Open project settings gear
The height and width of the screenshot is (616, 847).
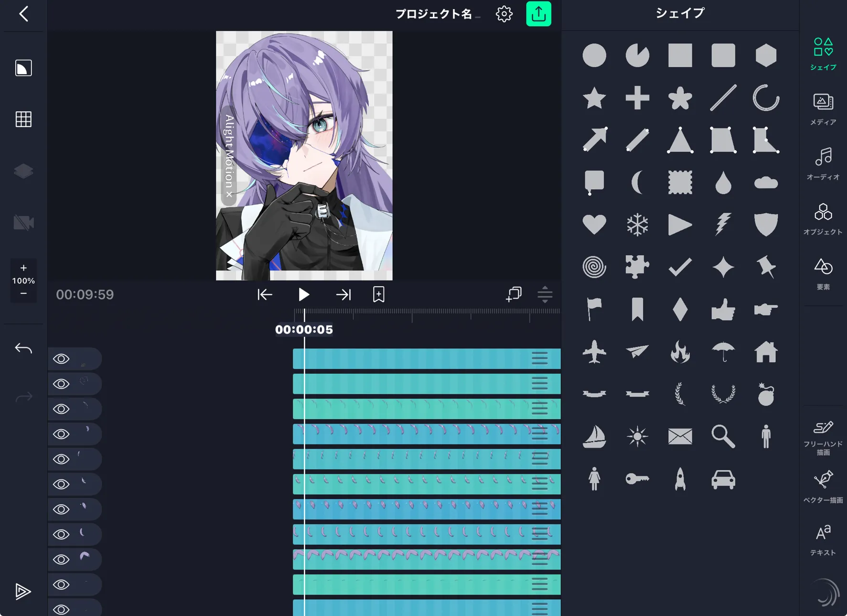tap(504, 14)
